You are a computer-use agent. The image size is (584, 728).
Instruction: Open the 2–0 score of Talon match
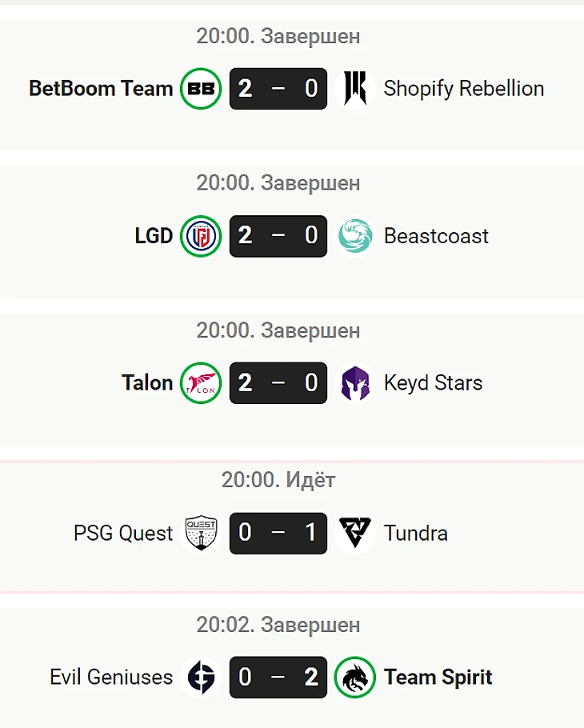[x=278, y=382]
